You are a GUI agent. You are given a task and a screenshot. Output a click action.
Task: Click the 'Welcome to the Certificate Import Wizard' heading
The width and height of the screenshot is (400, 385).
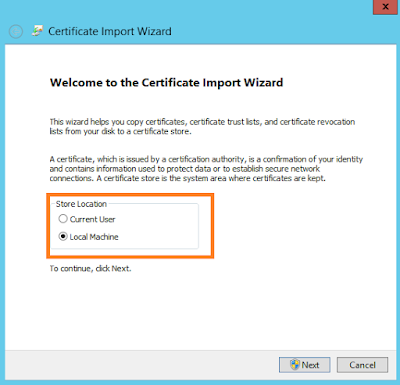click(x=166, y=83)
